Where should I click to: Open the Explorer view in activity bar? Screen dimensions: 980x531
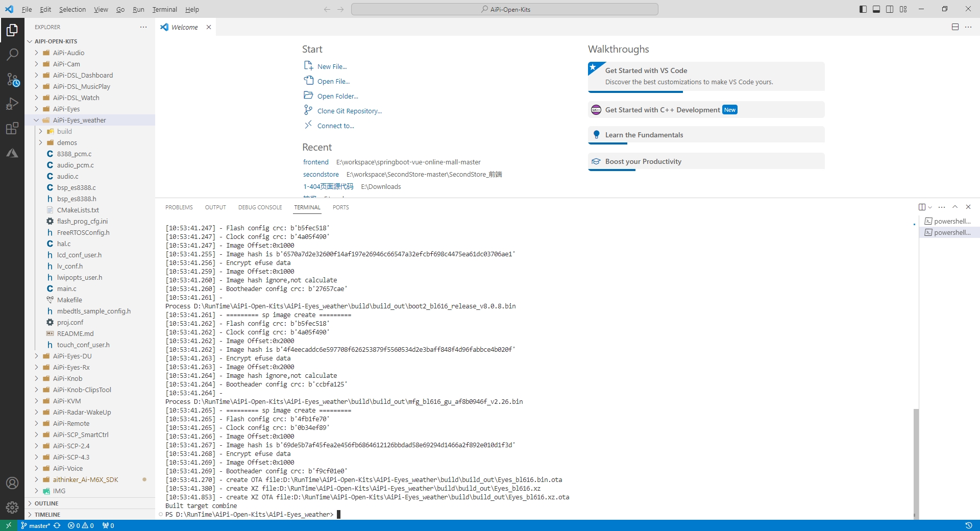tap(12, 31)
